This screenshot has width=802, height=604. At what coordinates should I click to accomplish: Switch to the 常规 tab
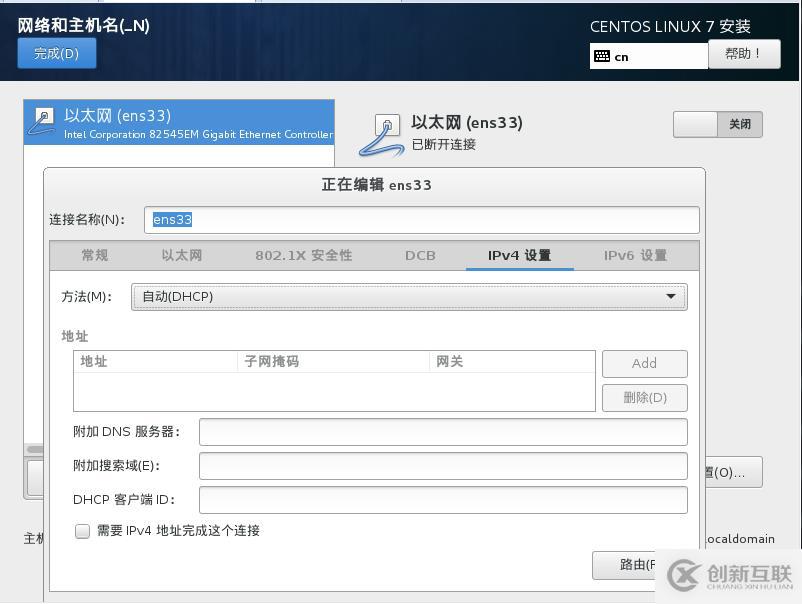click(94, 255)
